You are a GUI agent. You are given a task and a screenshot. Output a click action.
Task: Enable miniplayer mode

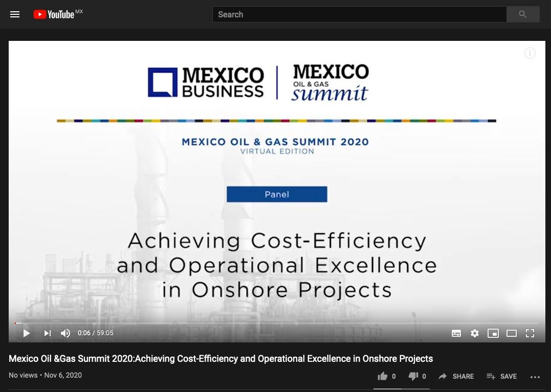coord(493,333)
